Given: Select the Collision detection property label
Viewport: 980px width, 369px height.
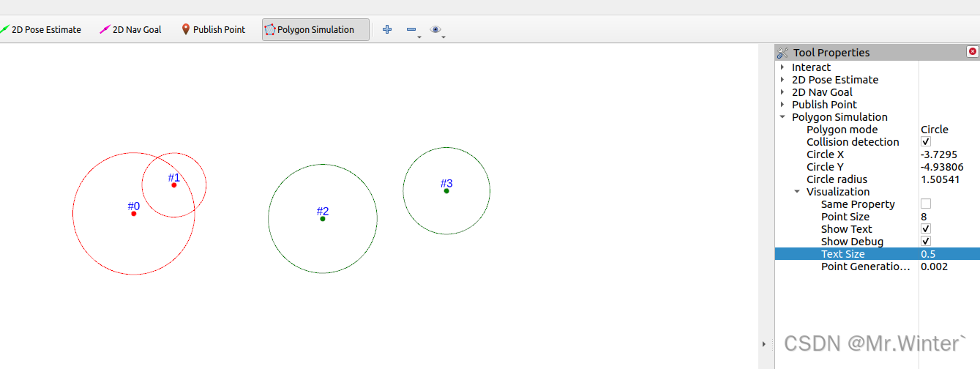Looking at the screenshot, I should 853,142.
